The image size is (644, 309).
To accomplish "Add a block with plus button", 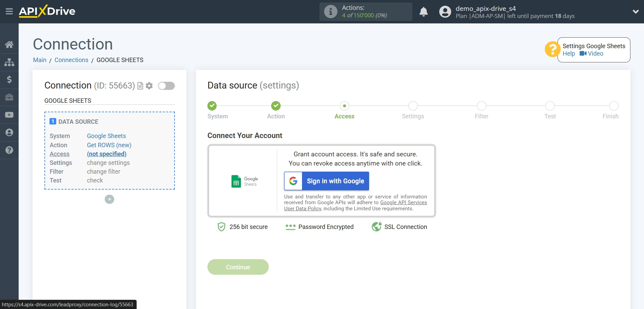I will tap(109, 199).
